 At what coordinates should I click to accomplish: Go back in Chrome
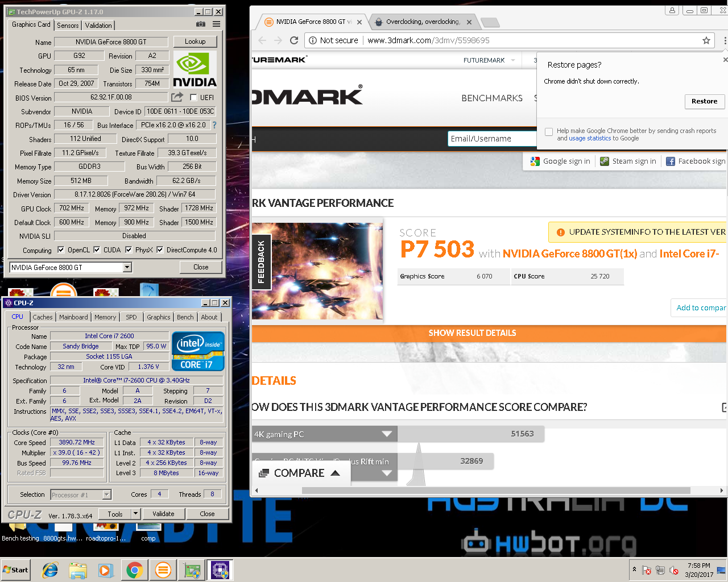point(262,40)
